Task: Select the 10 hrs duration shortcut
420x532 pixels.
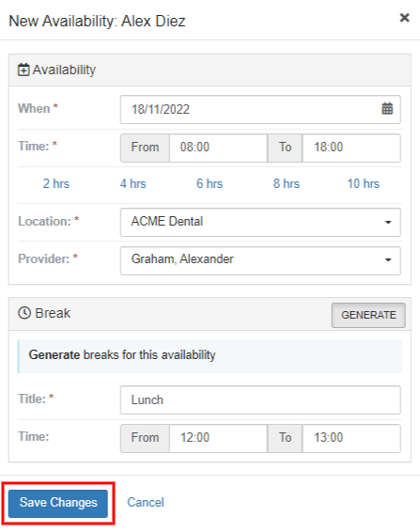Action: pos(364,183)
